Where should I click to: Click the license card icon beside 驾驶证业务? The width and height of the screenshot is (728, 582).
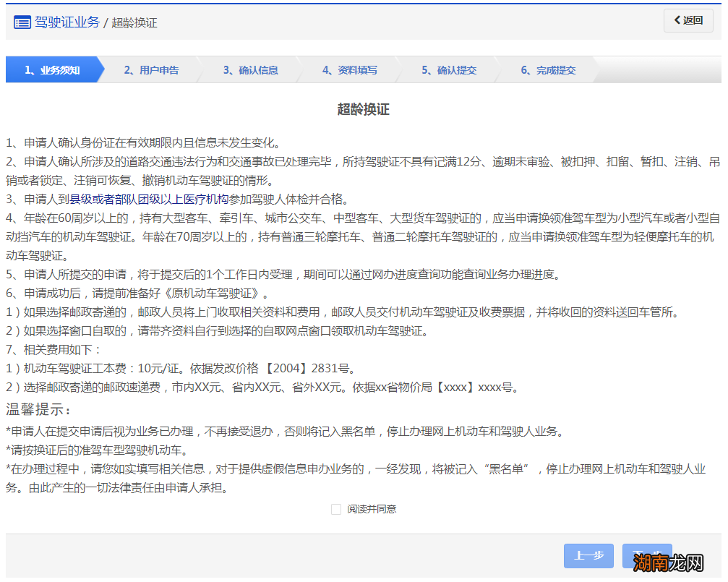coord(21,22)
